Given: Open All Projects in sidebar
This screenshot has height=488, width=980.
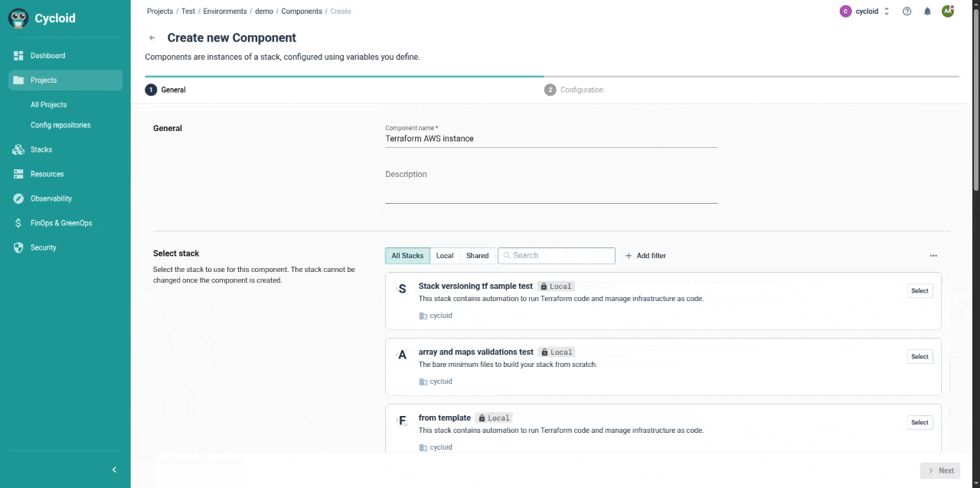Looking at the screenshot, I should click(x=48, y=105).
